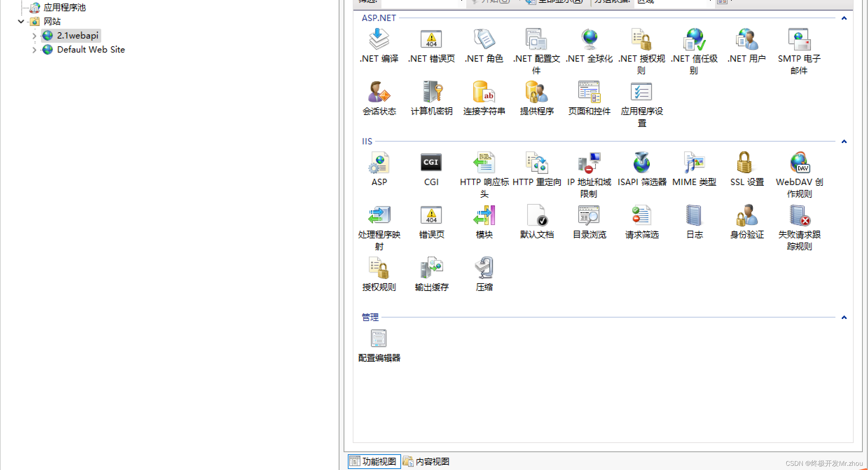Open the IIS 错误页 feature icon
This screenshot has height=470, width=868.
pos(431,215)
